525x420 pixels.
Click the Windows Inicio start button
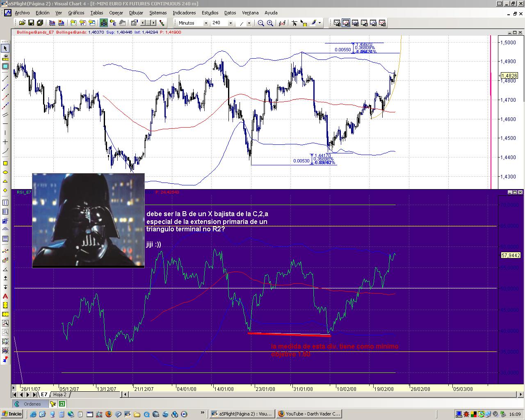tap(11, 414)
